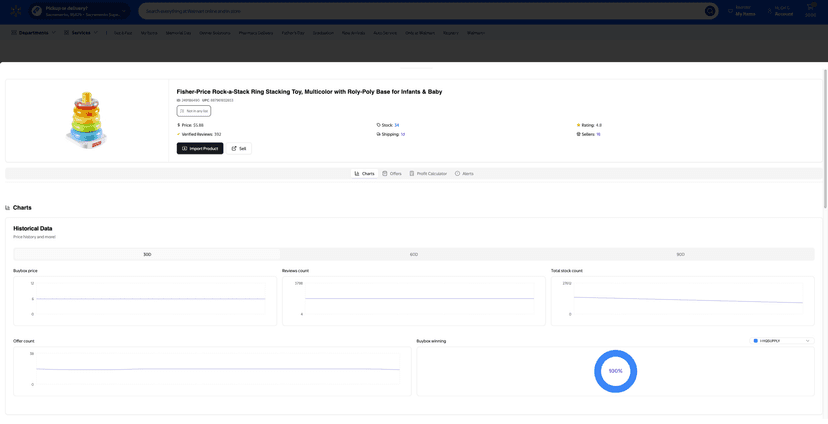
Task: Open the Walmart spark logo home link
Action: click(15, 11)
